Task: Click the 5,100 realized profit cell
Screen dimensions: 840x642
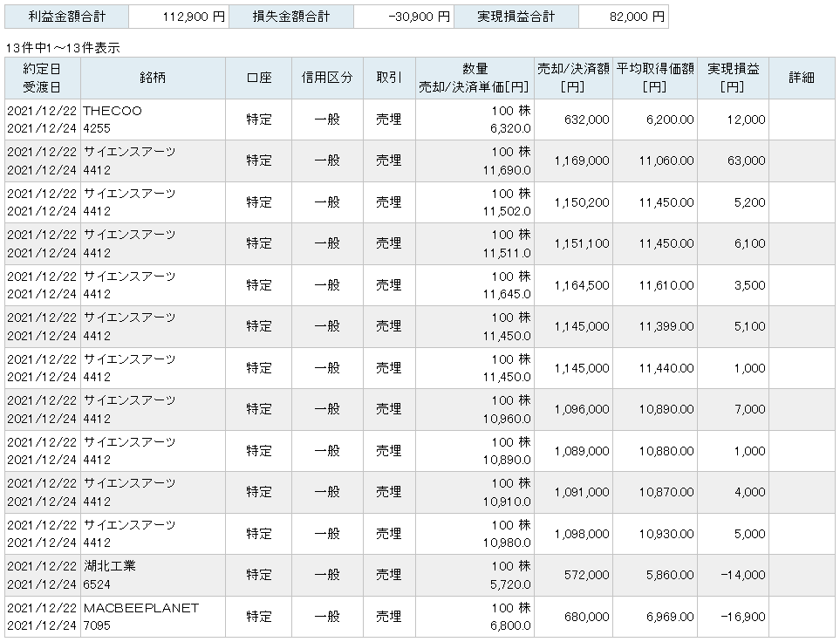Action: click(733, 326)
